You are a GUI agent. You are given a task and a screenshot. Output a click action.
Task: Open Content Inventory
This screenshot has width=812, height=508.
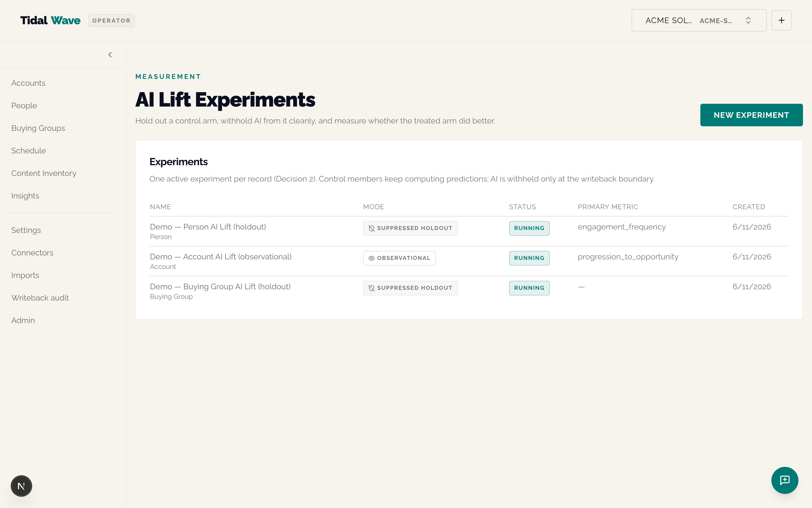[44, 173]
